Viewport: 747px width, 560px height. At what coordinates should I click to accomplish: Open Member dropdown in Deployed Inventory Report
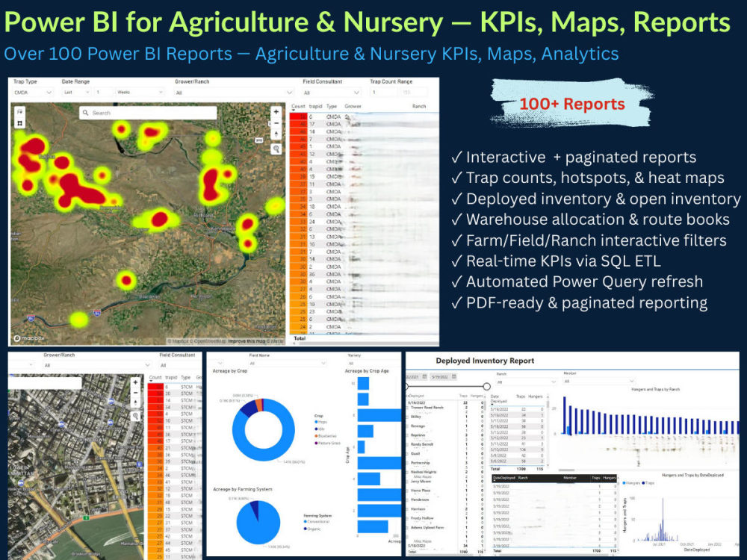pyautogui.click(x=599, y=381)
